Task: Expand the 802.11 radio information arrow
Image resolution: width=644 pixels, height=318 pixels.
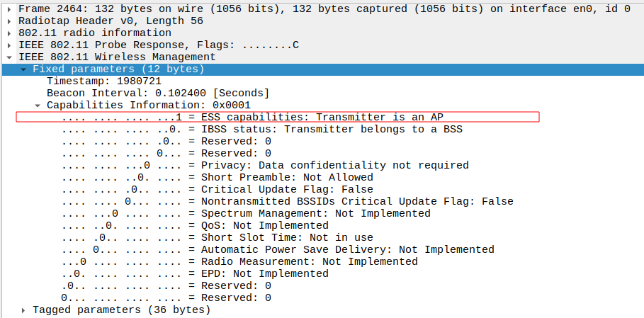Action: [x=9, y=33]
